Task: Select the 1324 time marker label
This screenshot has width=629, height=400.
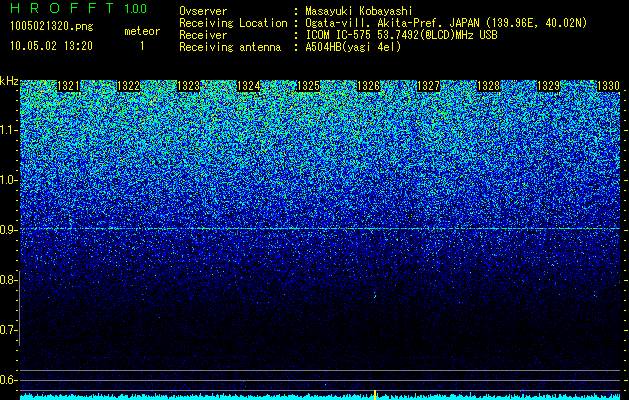Action: [249, 86]
